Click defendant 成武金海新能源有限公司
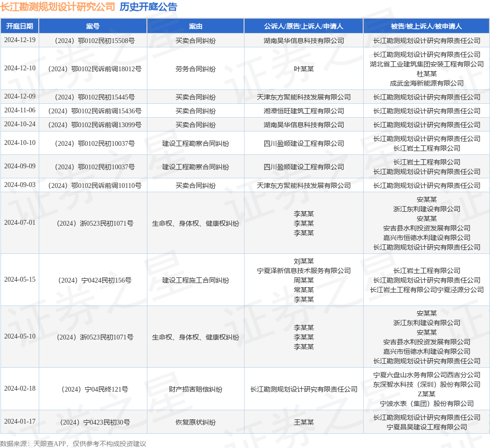Screen dimensions: 490x448 426,83
